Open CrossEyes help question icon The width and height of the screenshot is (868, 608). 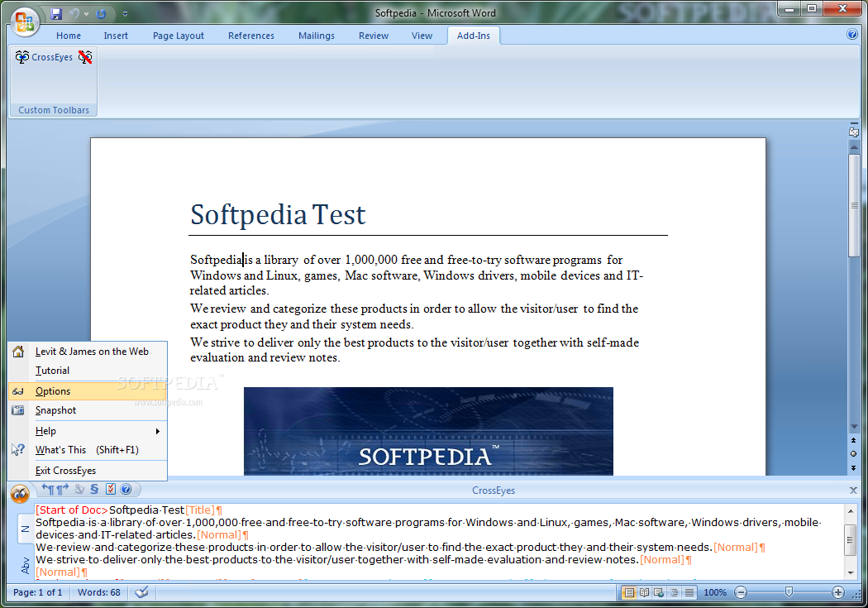tap(126, 489)
